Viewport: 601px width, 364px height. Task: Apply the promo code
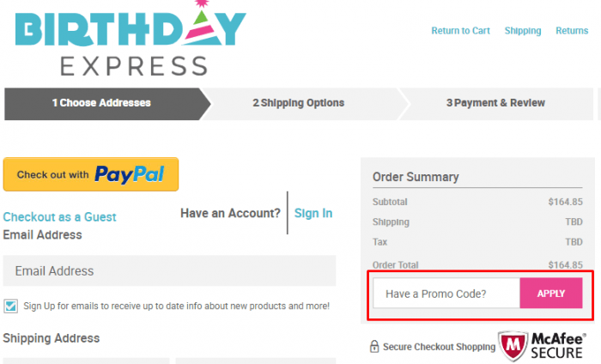click(551, 294)
